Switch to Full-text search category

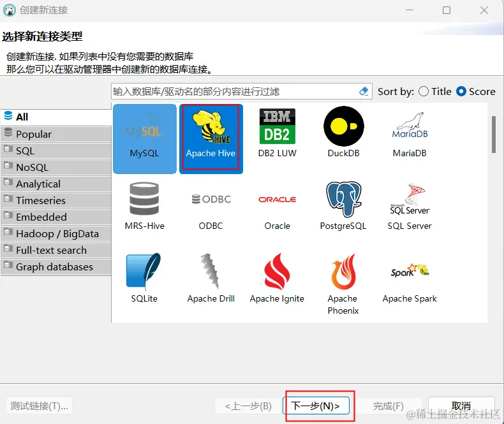point(56,250)
